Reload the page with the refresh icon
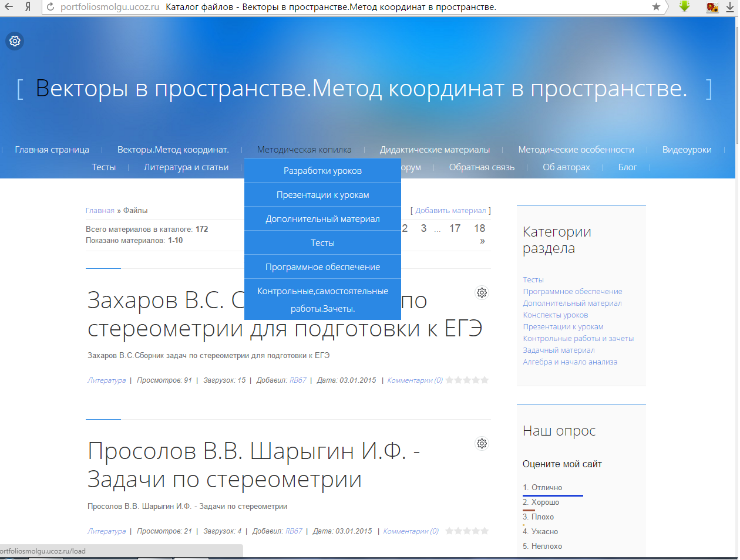Screen dimensions: 740x560 tap(51, 7)
